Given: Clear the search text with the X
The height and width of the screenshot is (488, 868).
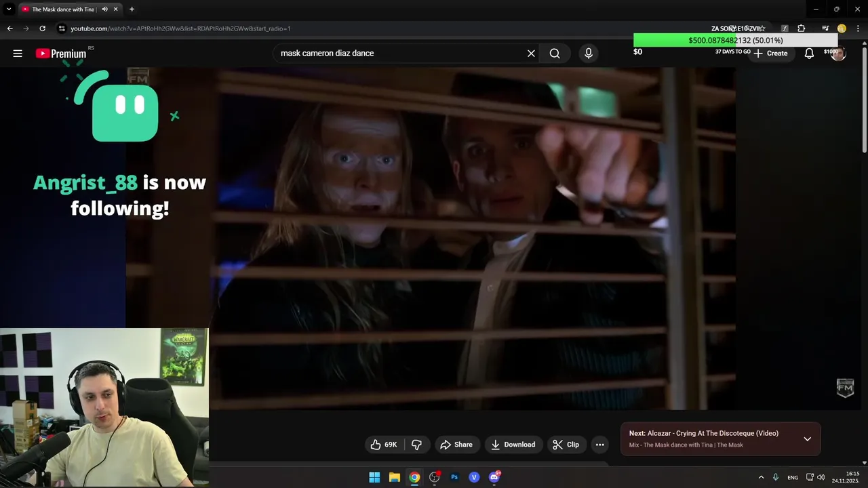Looking at the screenshot, I should coord(531,53).
